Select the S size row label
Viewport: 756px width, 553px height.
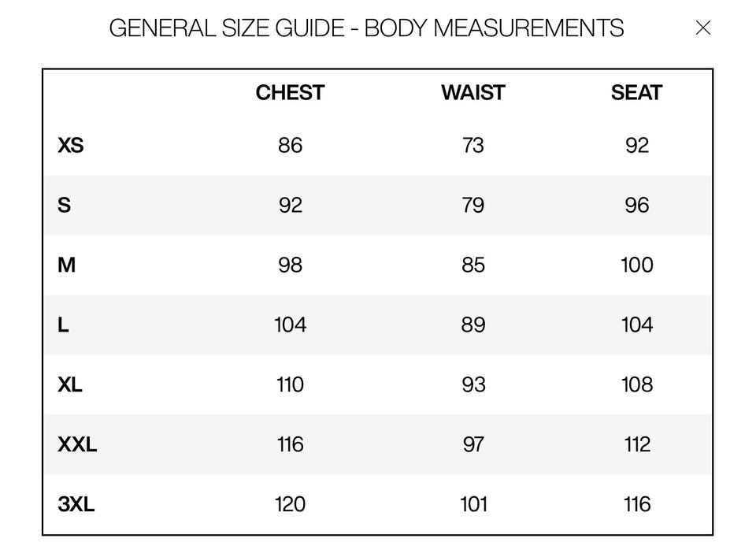tap(65, 206)
